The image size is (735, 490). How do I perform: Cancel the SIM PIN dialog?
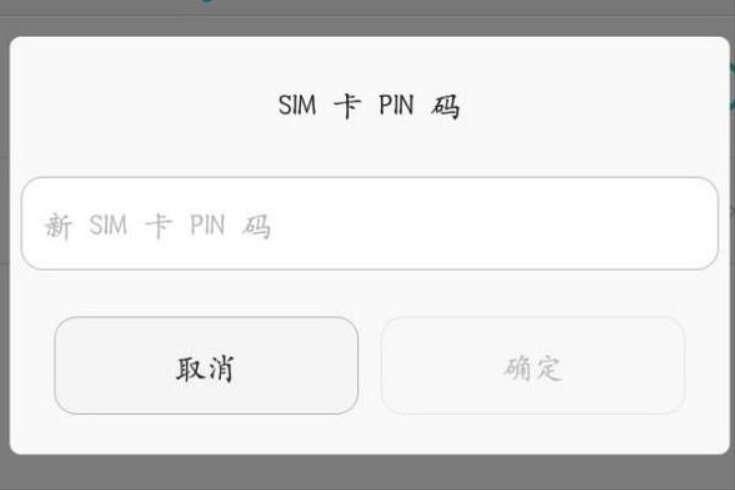pyautogui.click(x=206, y=365)
